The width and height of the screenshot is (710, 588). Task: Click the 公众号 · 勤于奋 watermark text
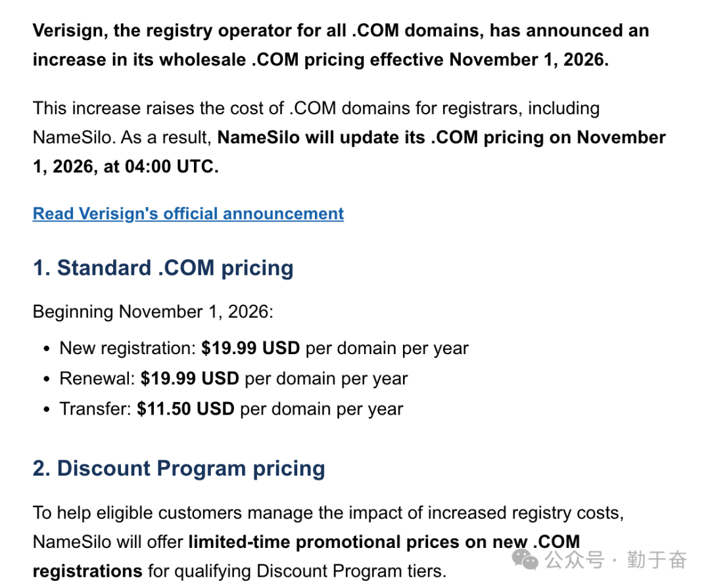(x=616, y=560)
